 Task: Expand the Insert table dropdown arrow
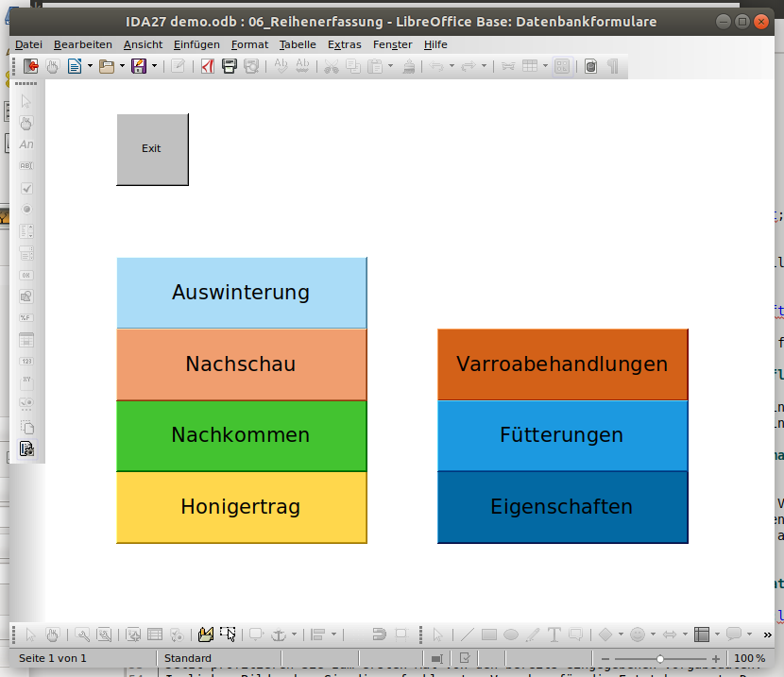pos(546,66)
